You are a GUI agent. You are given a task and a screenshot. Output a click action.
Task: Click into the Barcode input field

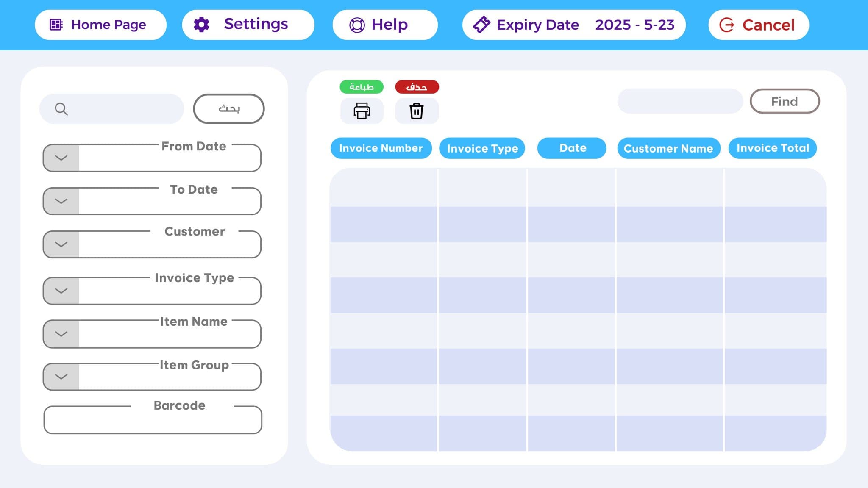pos(153,422)
